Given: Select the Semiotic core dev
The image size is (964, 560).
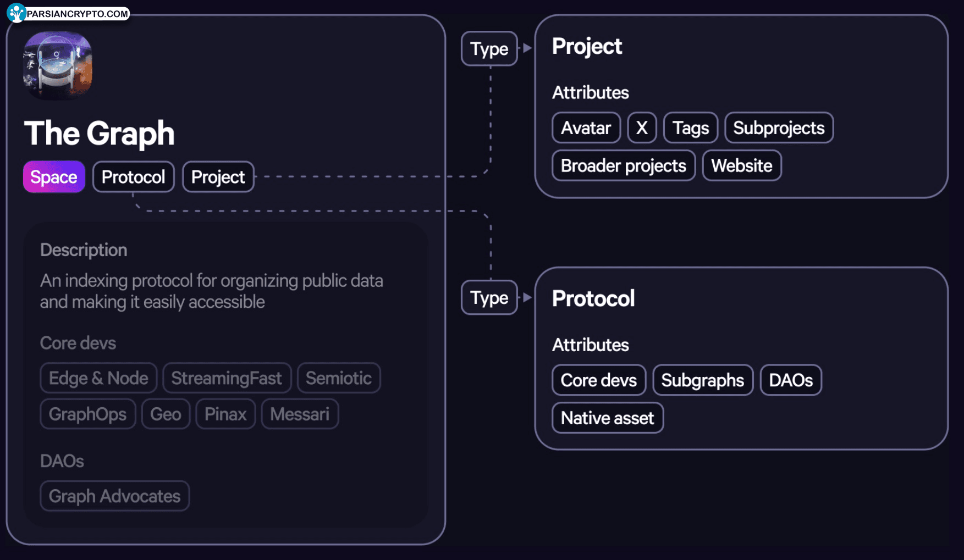Looking at the screenshot, I should pos(339,378).
